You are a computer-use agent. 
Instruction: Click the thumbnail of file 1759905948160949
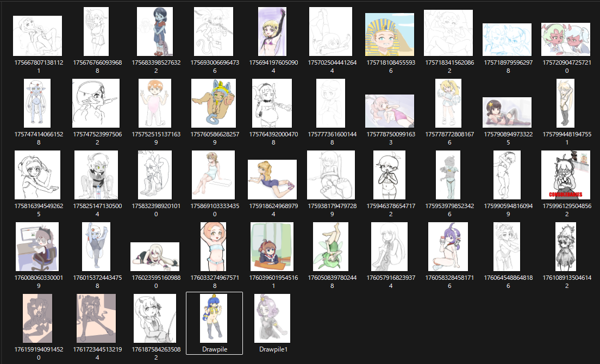coord(507,175)
